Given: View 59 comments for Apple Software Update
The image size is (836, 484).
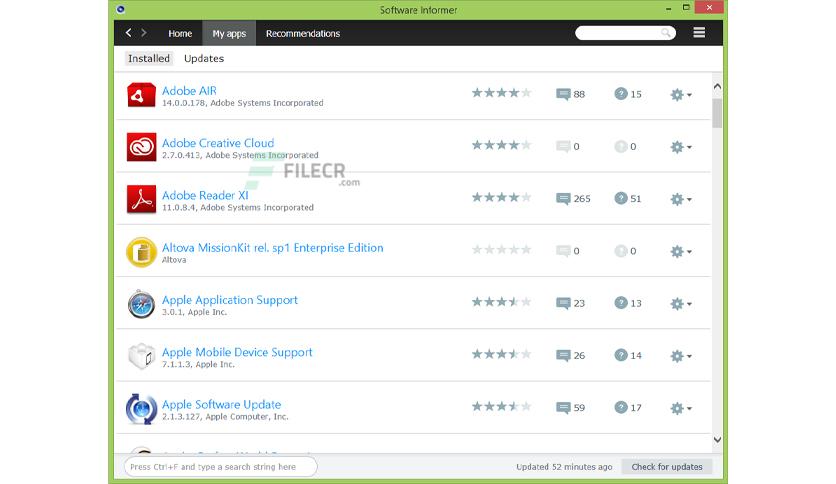Looking at the screenshot, I should [x=570, y=408].
